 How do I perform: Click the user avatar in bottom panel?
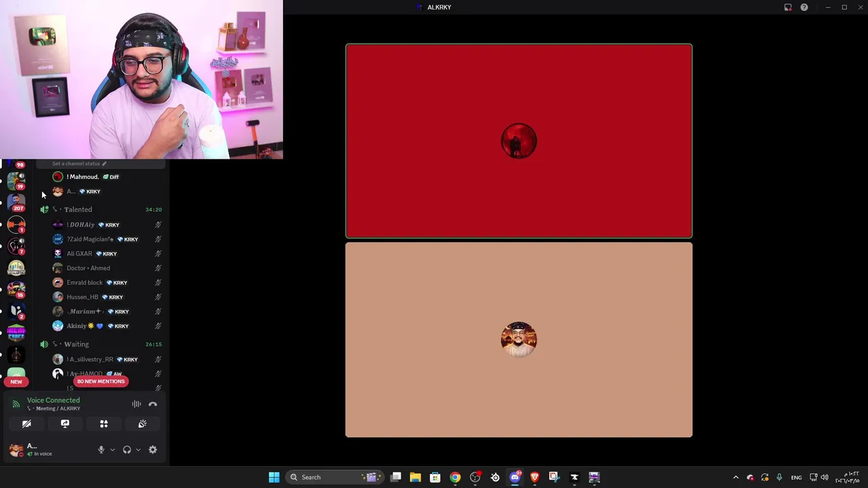point(16,450)
